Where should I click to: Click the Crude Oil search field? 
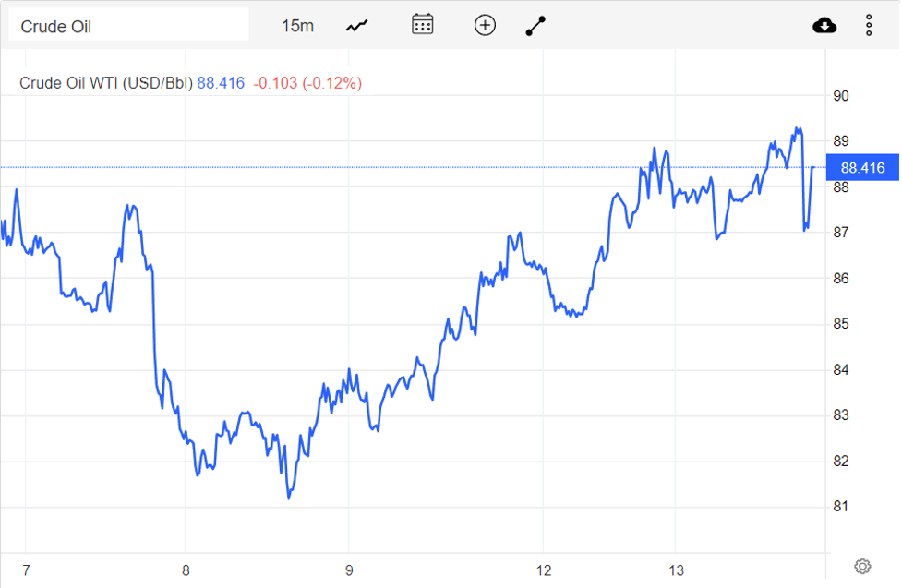coord(128,26)
